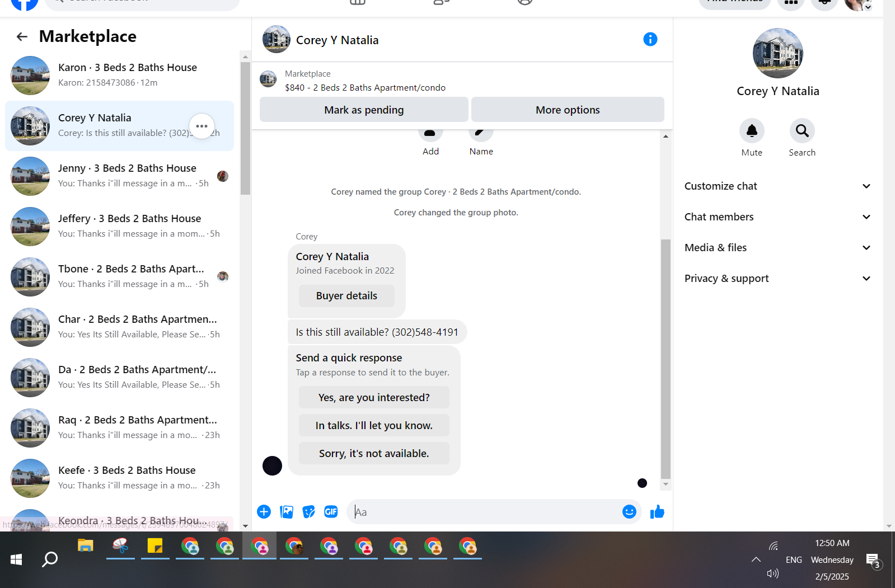The image size is (895, 588).
Task: Open Windows notification center
Action: tap(873, 560)
